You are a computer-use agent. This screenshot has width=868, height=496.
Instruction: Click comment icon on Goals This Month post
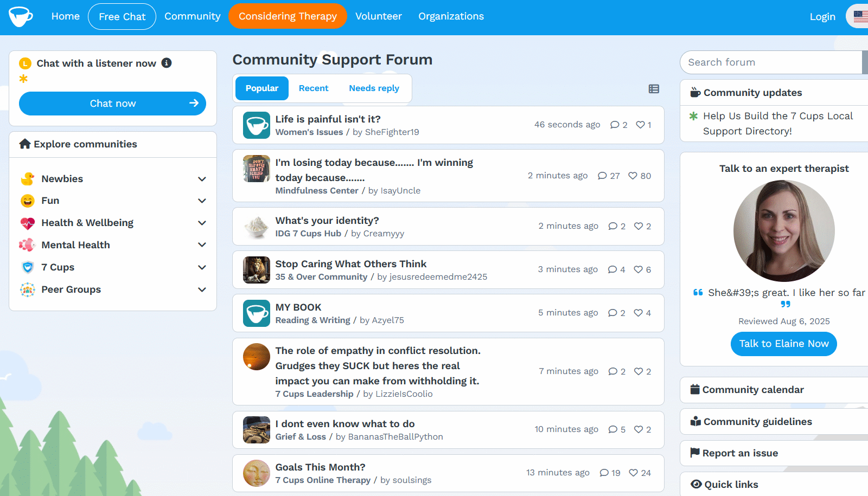click(x=604, y=473)
